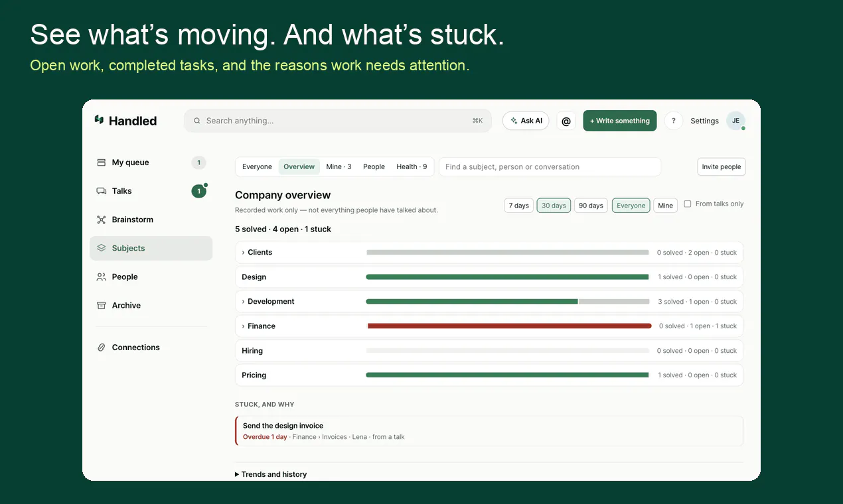Click the Subjects layers icon
843x504 pixels.
[x=102, y=248]
